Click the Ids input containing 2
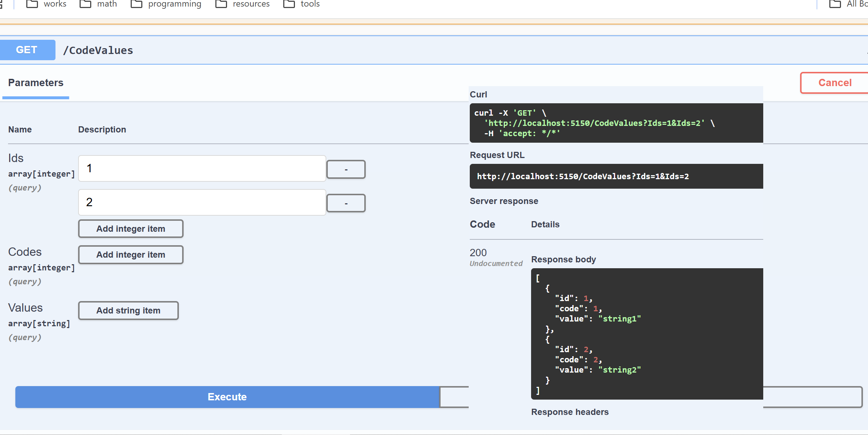 (202, 202)
